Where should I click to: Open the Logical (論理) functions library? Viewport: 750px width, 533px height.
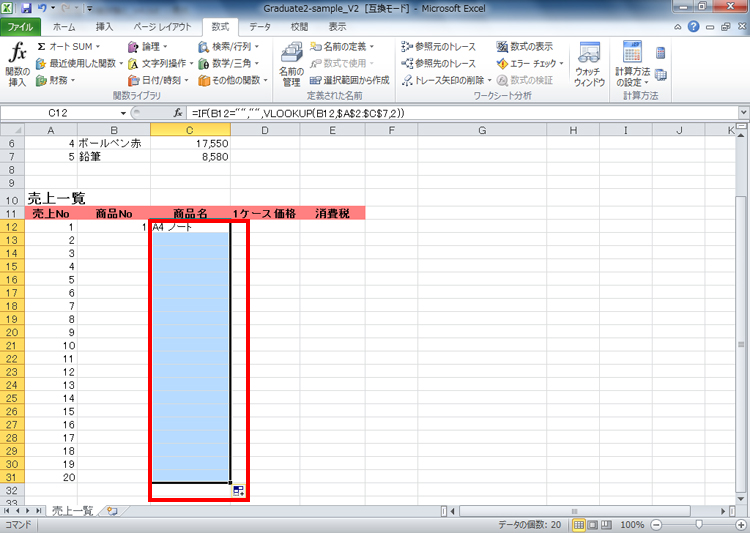[148, 46]
